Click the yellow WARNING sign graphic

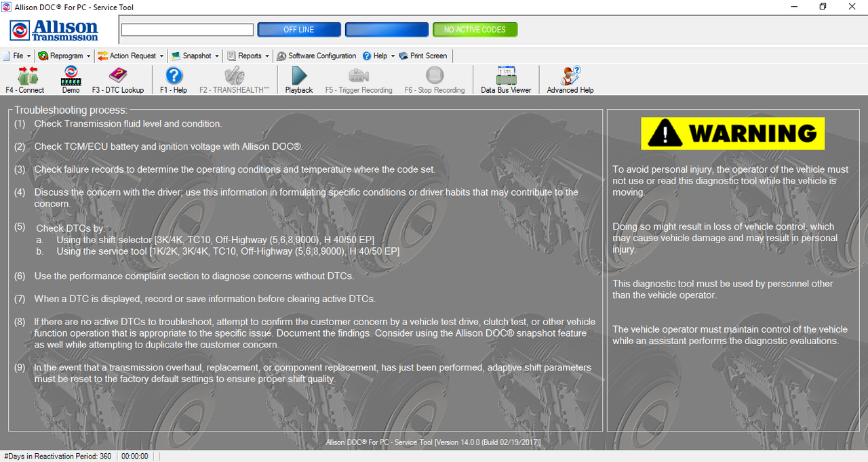[732, 133]
